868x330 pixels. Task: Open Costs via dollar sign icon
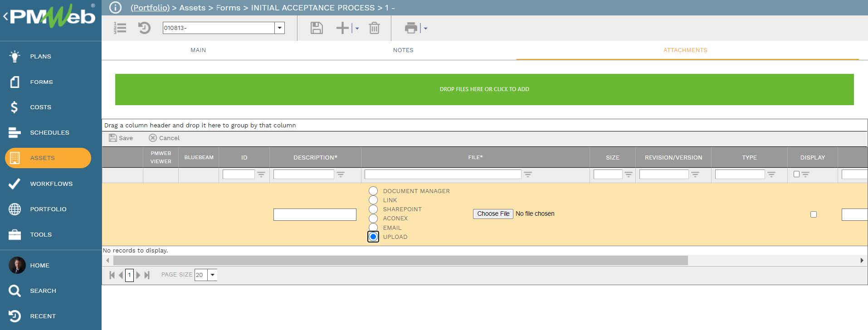(x=15, y=107)
